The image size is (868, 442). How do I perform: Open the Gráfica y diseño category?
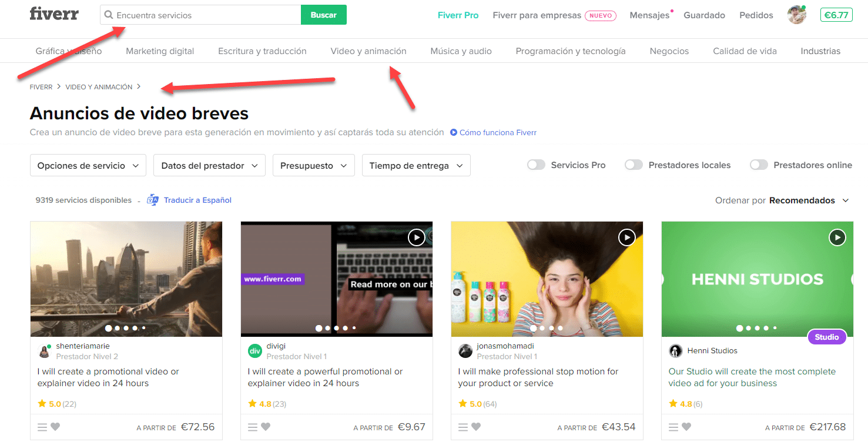click(x=69, y=51)
